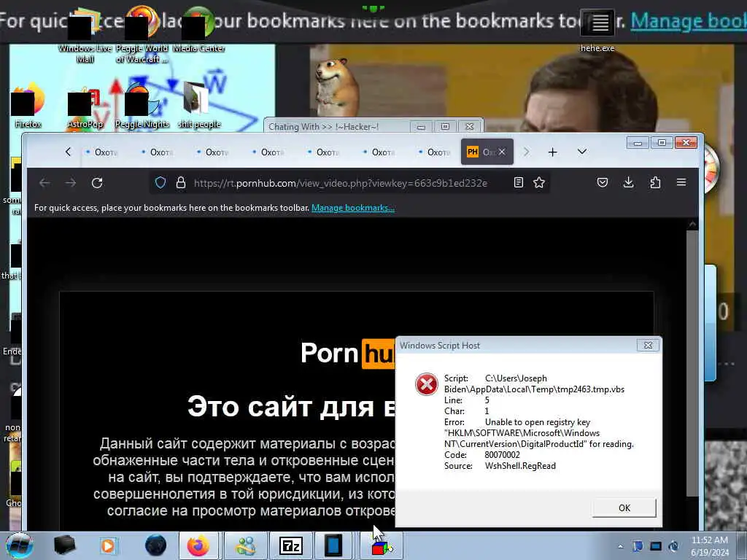This screenshot has width=747, height=560.
Task: Close the Windows Script Host error dialog
Action: point(648,345)
